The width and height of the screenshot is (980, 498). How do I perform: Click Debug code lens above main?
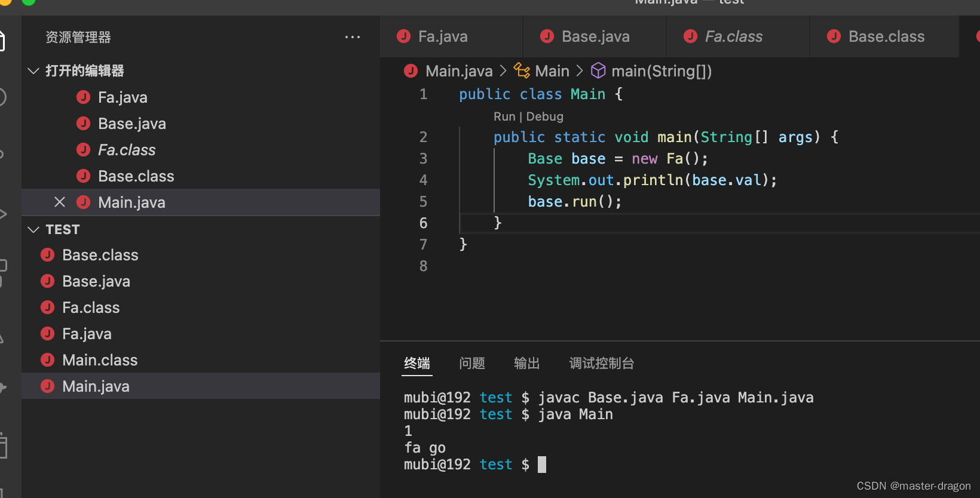(544, 116)
